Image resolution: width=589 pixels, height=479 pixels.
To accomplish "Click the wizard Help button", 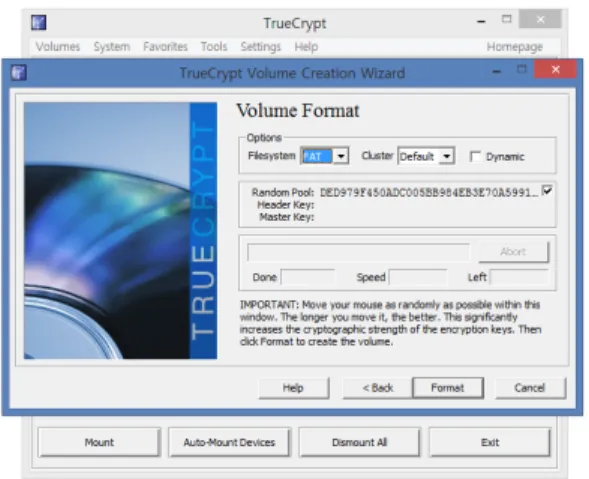I will (x=293, y=388).
